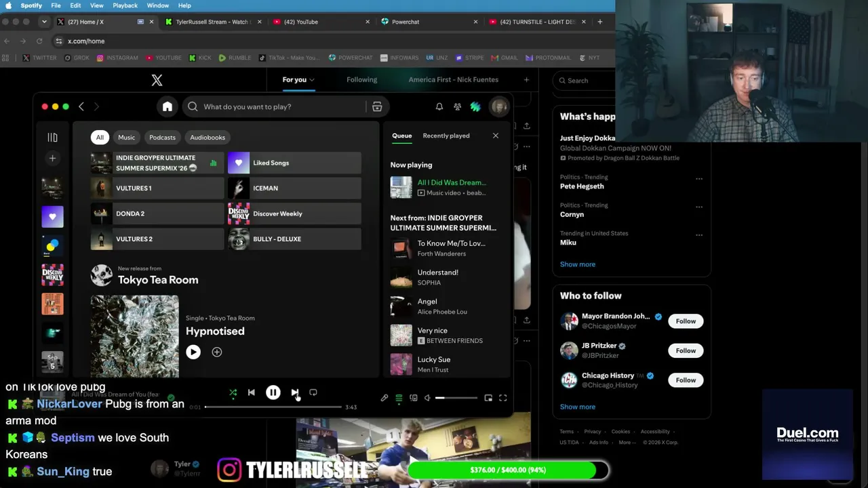Click Show more under Who to follow
This screenshot has width=868, height=488.
pos(578,407)
